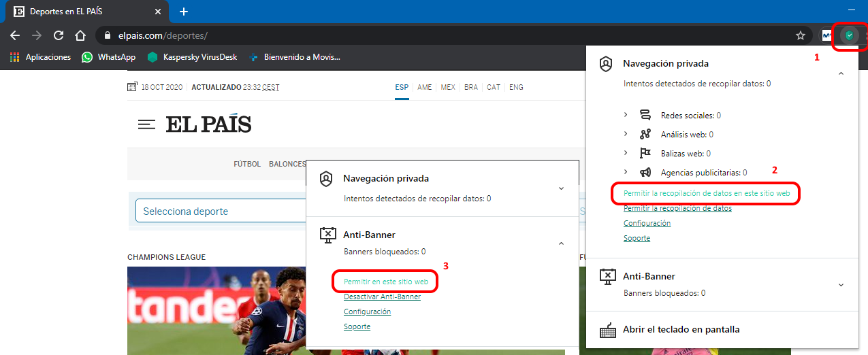Viewport: 868px width, 355px height.
Task: Select the ENG edition tab
Action: tap(516, 87)
